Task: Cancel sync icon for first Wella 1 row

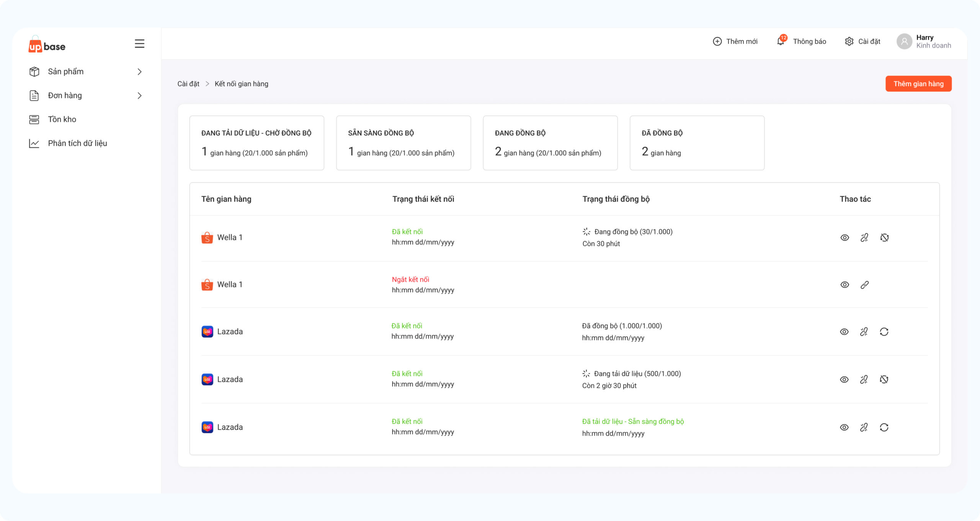Action: pyautogui.click(x=884, y=238)
